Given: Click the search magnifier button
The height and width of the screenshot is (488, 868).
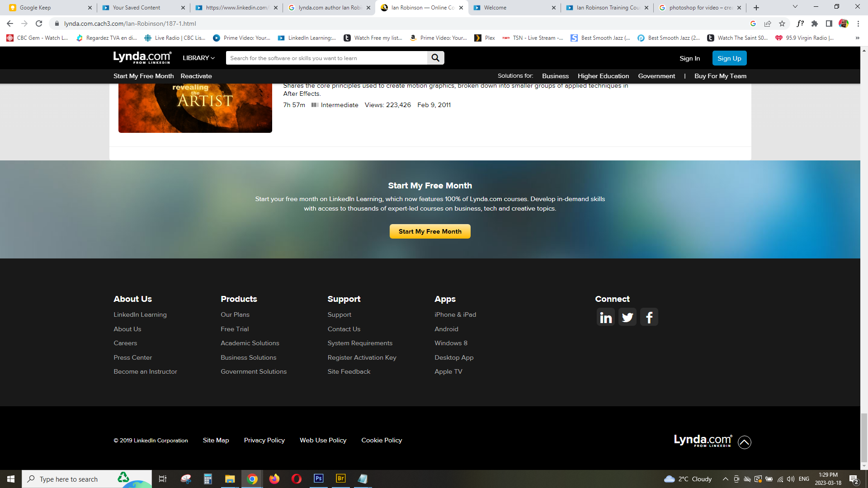Looking at the screenshot, I should 435,58.
